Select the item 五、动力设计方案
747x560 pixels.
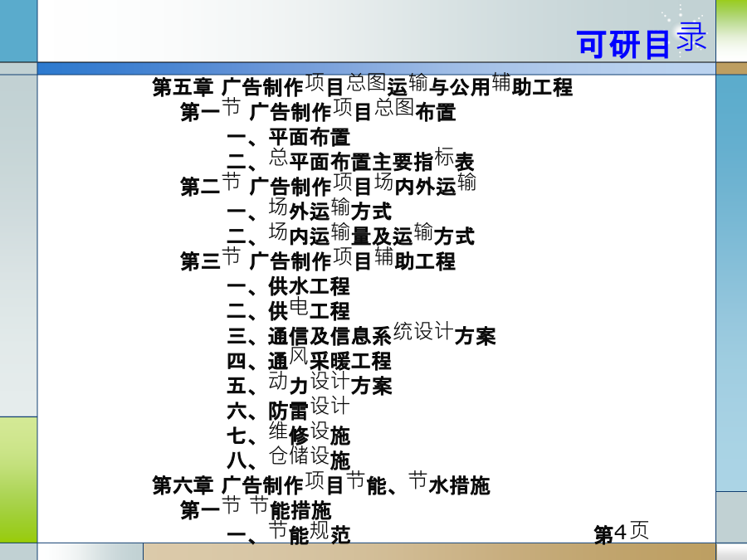pos(310,384)
